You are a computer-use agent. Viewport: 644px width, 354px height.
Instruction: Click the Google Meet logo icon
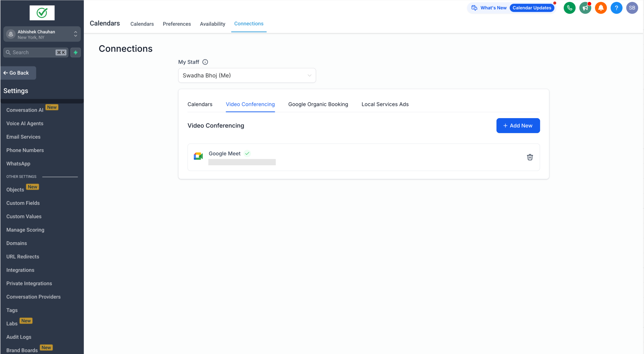(x=198, y=156)
